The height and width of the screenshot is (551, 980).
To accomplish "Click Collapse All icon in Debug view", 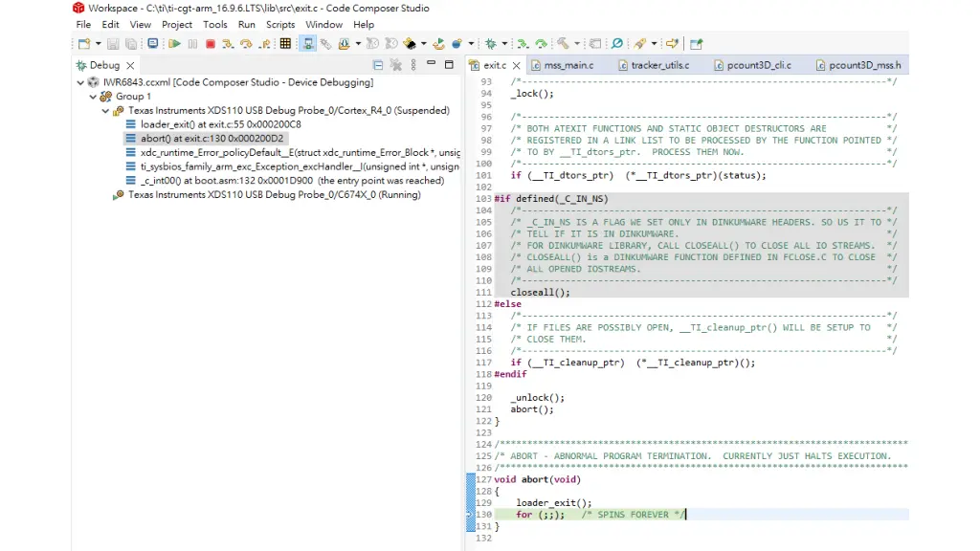I will click(x=378, y=65).
